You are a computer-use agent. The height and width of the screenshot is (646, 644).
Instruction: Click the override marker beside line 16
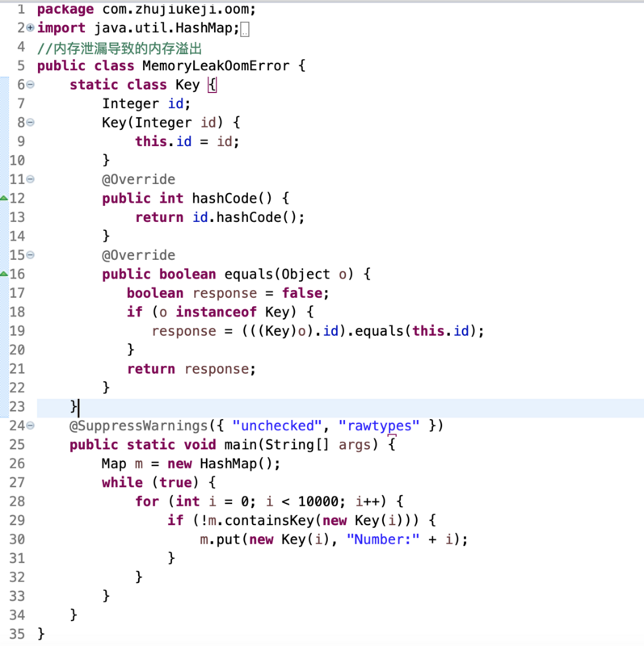(4, 274)
